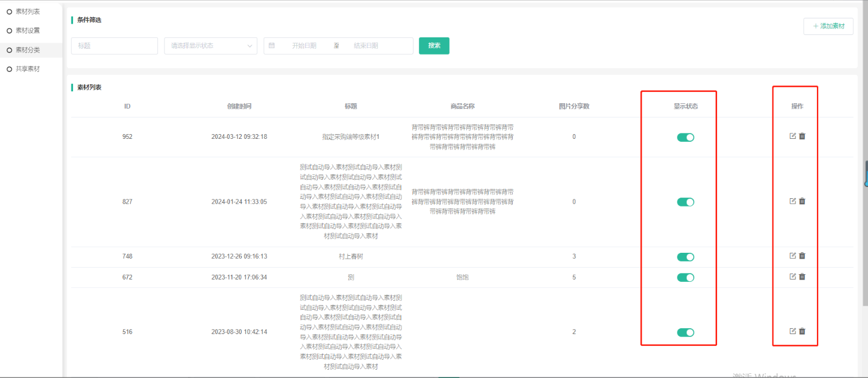Delete row 672 using trash icon
This screenshot has height=378, width=868.
[x=802, y=277]
